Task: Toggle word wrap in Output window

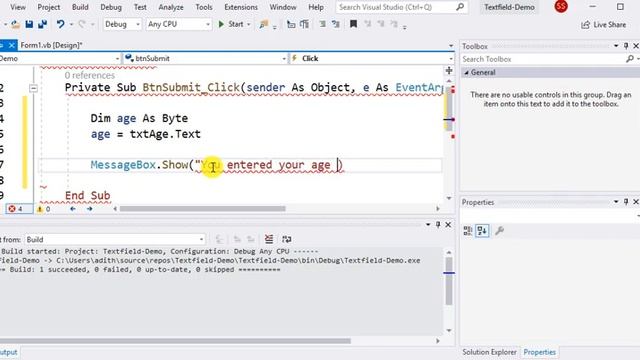Action: [287, 239]
